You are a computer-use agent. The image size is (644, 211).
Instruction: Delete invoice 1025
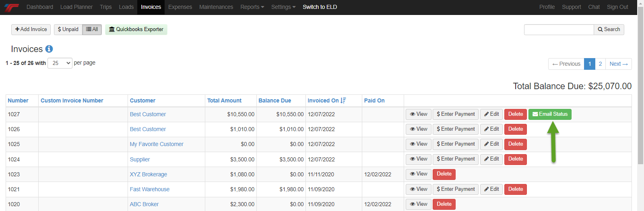point(516,144)
